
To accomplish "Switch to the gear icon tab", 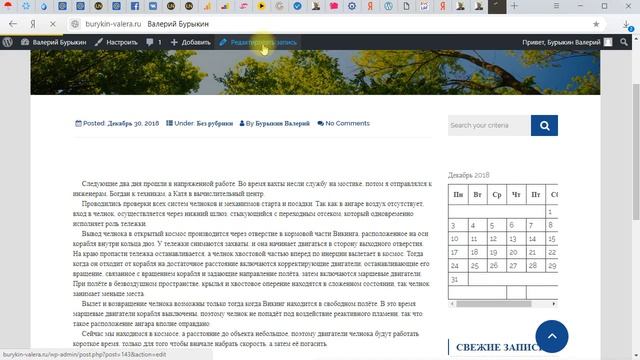I will (x=352, y=6).
